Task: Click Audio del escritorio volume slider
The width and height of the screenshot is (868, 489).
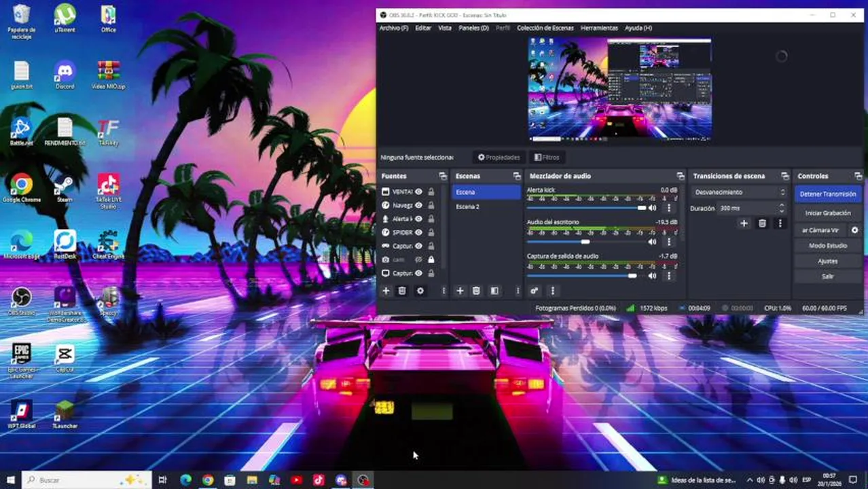Action: coord(587,242)
